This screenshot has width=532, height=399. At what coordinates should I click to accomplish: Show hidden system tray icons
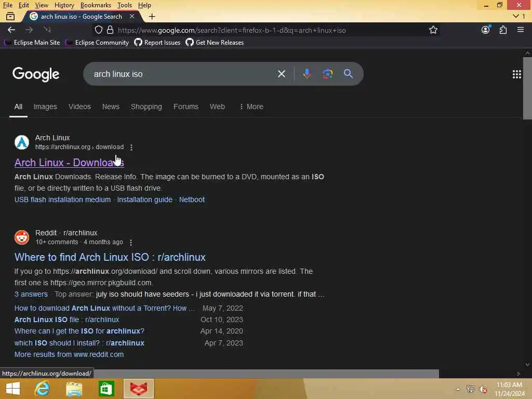click(458, 389)
